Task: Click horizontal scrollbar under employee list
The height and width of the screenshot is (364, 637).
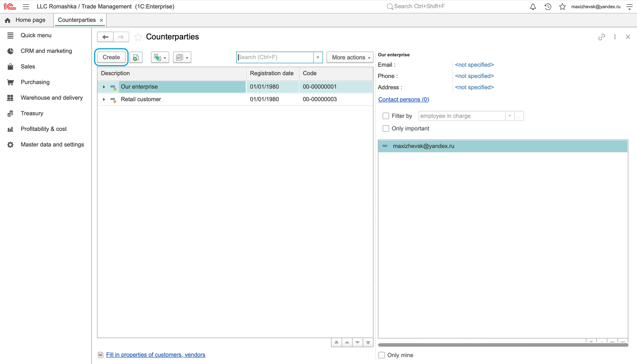Action: (503, 345)
